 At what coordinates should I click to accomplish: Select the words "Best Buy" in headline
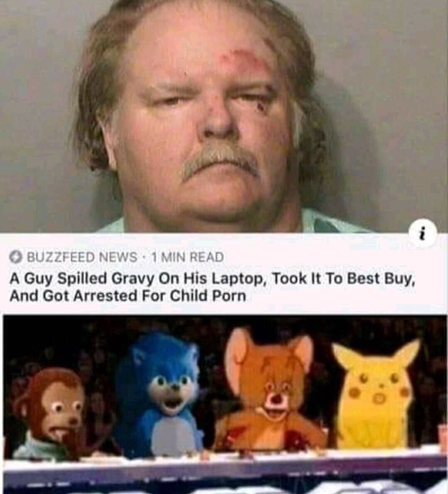click(377, 279)
